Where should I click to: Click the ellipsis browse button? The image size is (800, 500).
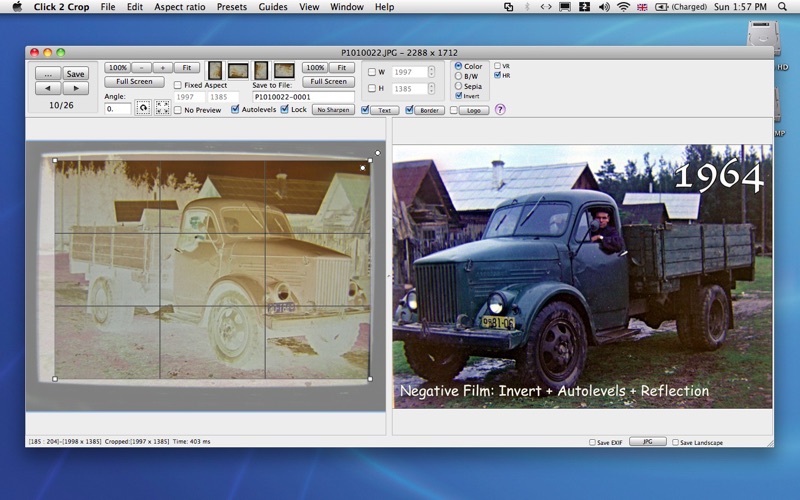pyautogui.click(x=48, y=73)
